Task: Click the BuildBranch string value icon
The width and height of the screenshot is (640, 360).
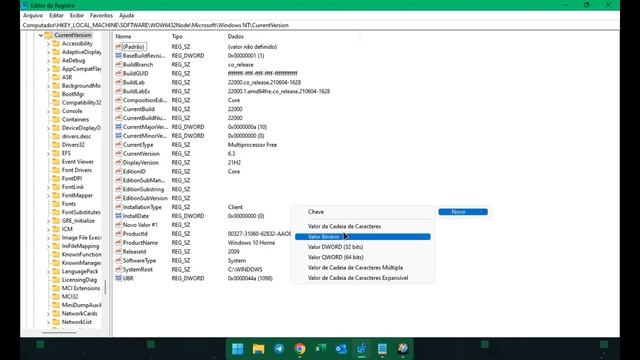Action: 118,64
